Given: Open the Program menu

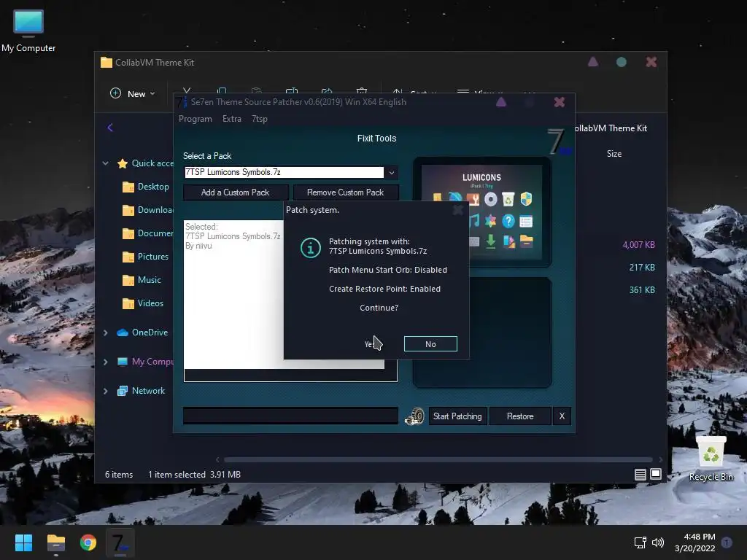Looking at the screenshot, I should click(196, 119).
